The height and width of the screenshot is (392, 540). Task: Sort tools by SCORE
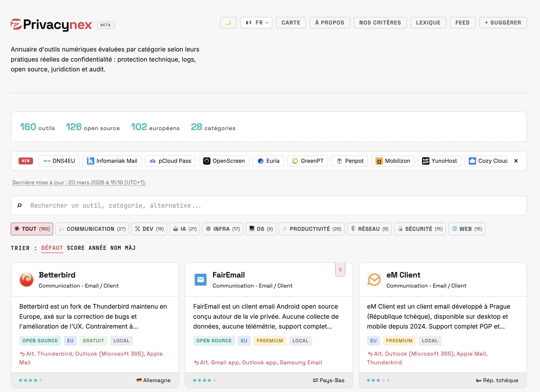pyautogui.click(x=76, y=248)
